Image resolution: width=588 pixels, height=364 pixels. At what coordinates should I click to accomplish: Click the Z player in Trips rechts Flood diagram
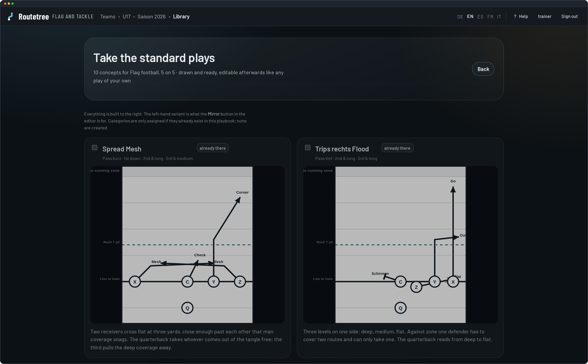coord(416,287)
